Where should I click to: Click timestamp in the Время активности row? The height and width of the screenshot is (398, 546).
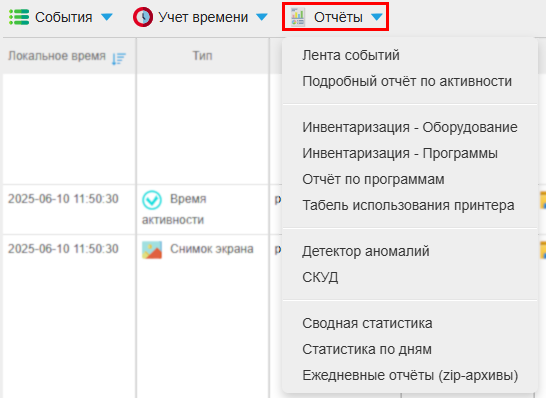pos(63,199)
